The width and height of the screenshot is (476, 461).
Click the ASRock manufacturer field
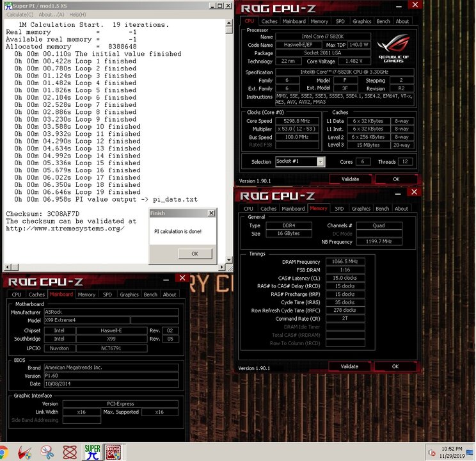111,312
